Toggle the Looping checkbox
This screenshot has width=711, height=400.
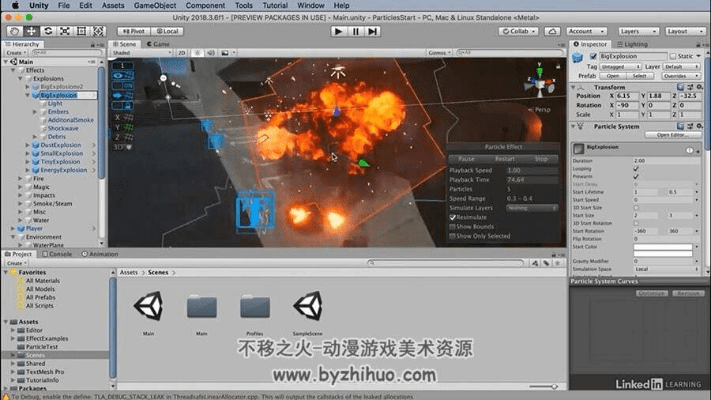[x=636, y=169]
